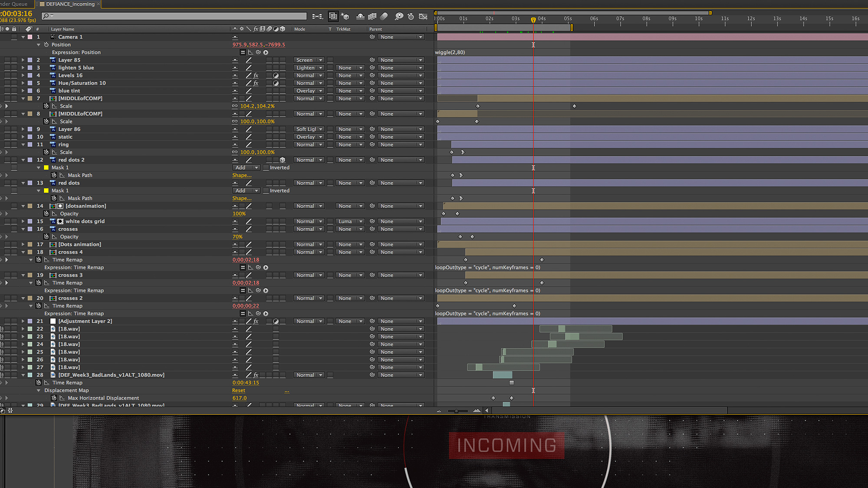This screenshot has width=868, height=488.
Task: Enable Motion Blur for the composition
Action: 384,16
